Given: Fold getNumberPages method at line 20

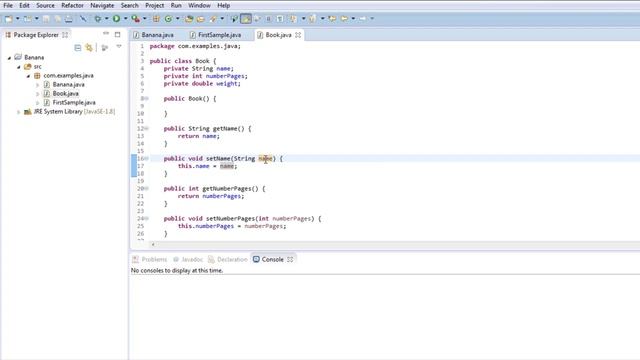Looking at the screenshot, I should click(x=147, y=189).
